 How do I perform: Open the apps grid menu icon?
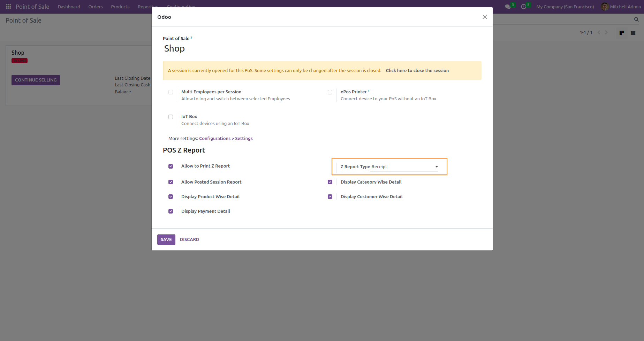[9, 7]
